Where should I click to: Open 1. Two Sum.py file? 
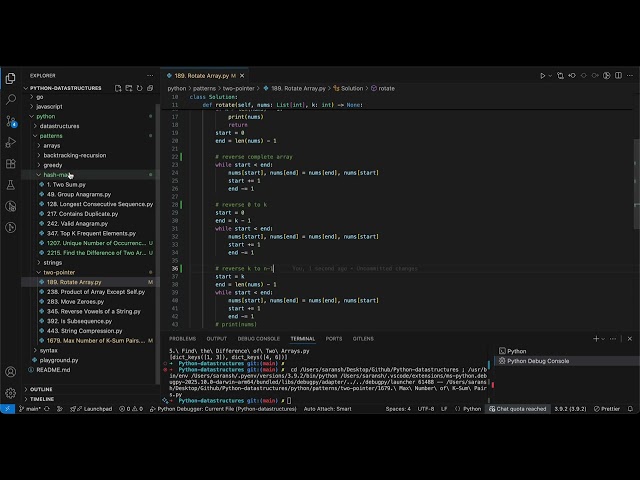point(92,184)
